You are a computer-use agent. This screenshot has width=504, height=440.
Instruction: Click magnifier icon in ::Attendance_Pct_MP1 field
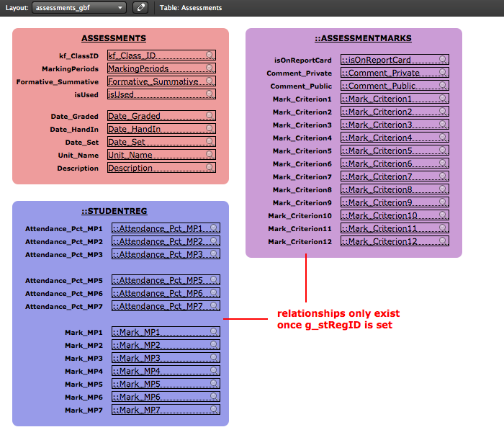tap(215, 227)
